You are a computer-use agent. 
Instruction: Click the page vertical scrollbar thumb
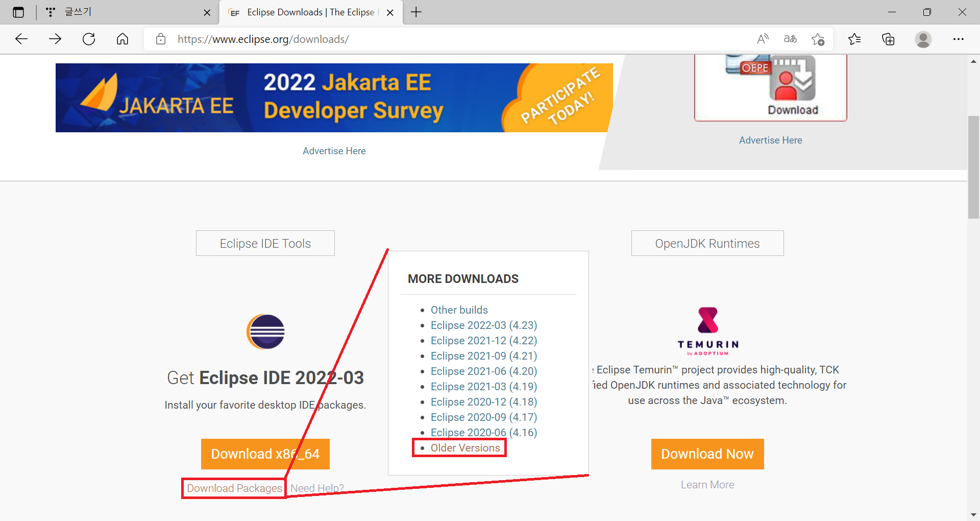coord(973,168)
